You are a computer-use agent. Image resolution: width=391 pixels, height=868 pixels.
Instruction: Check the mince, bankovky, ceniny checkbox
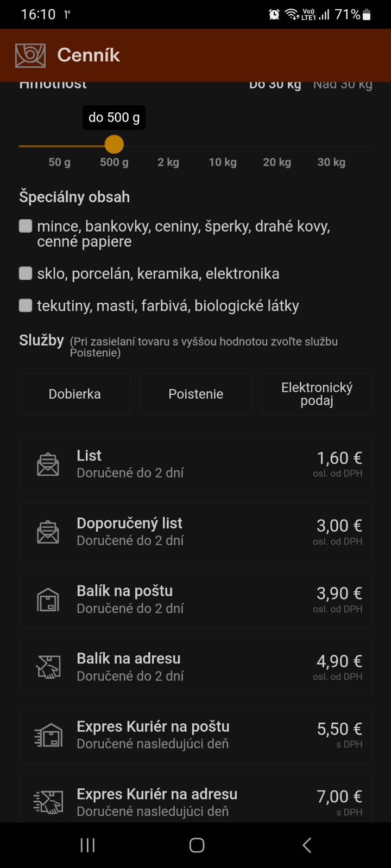(26, 226)
